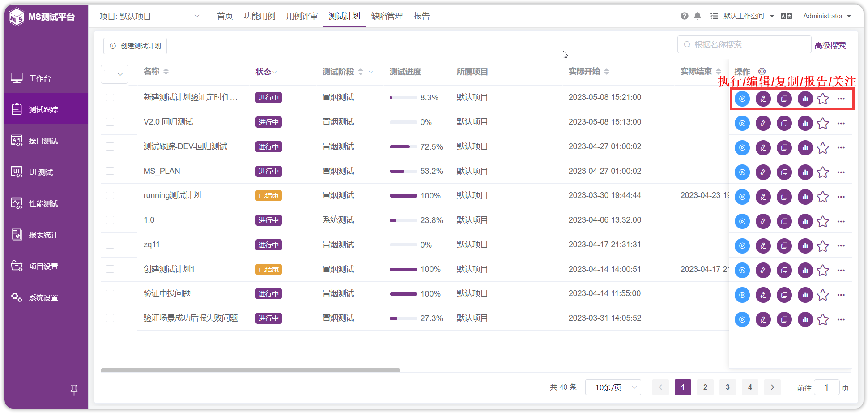Open the notifications bell
This screenshot has height=413, width=868.
(x=697, y=16)
